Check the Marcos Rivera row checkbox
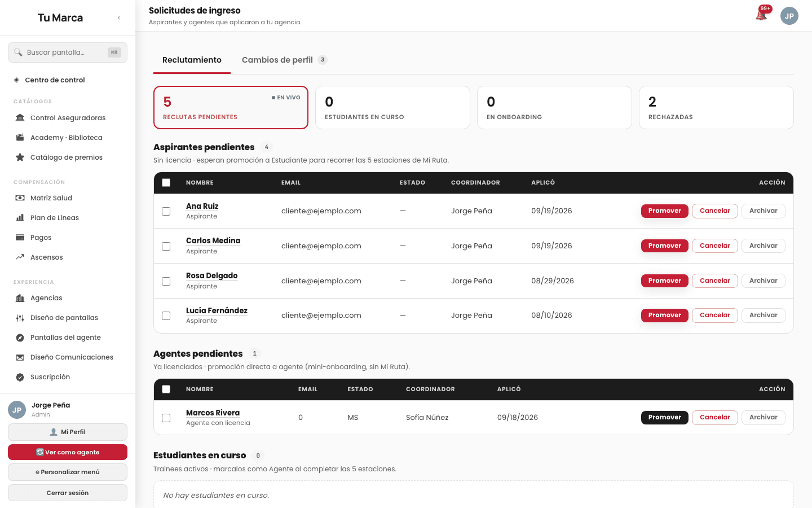Screen dimensions: 812x508 (166, 418)
